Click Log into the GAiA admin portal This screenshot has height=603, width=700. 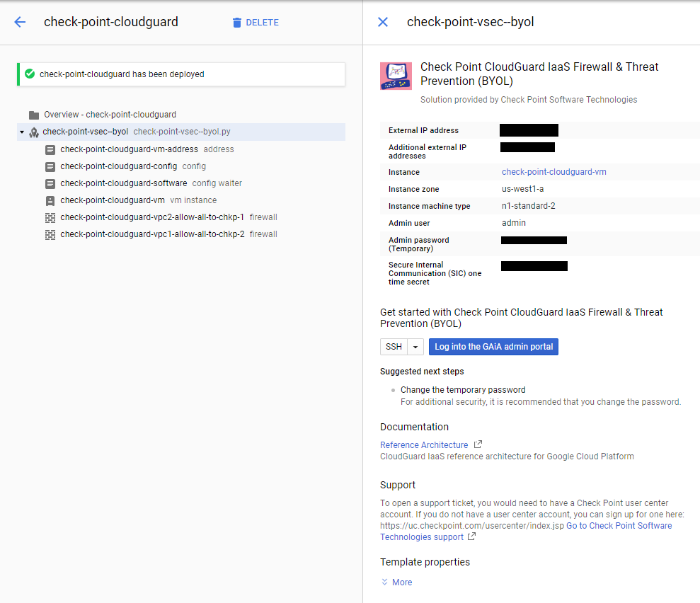tap(493, 347)
